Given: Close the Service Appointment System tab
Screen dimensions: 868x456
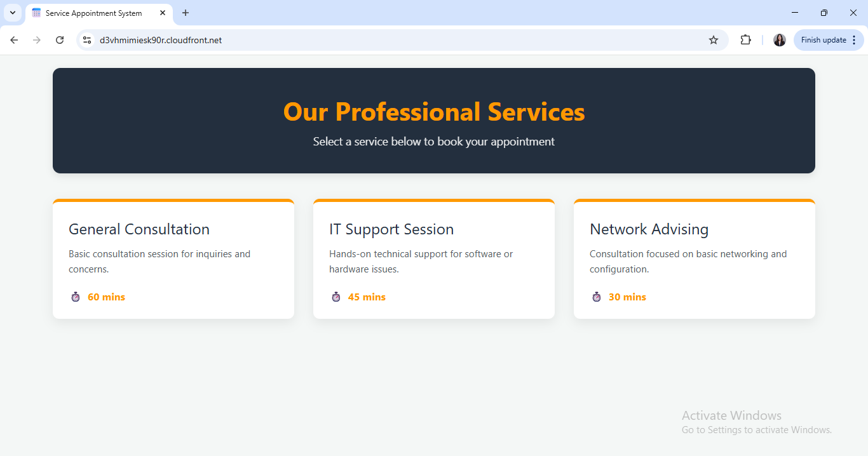Looking at the screenshot, I should pos(163,13).
